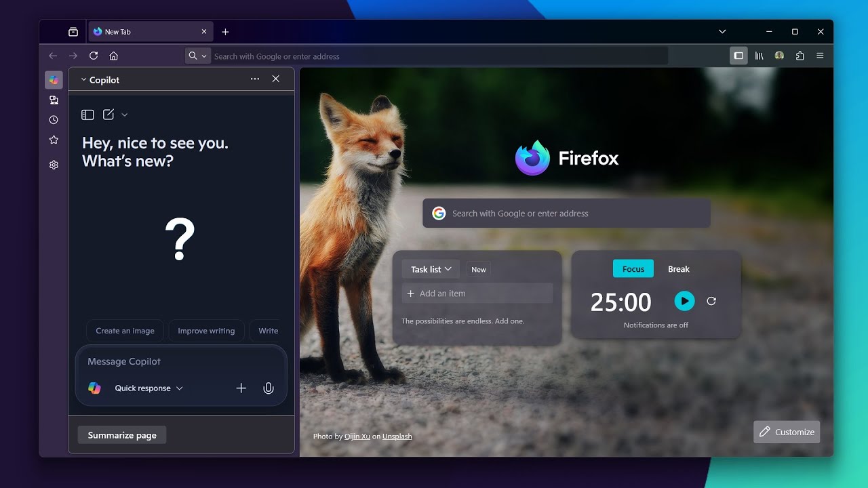The height and width of the screenshot is (488, 868).
Task: Start a new Copilot chat
Action: pyautogui.click(x=108, y=115)
